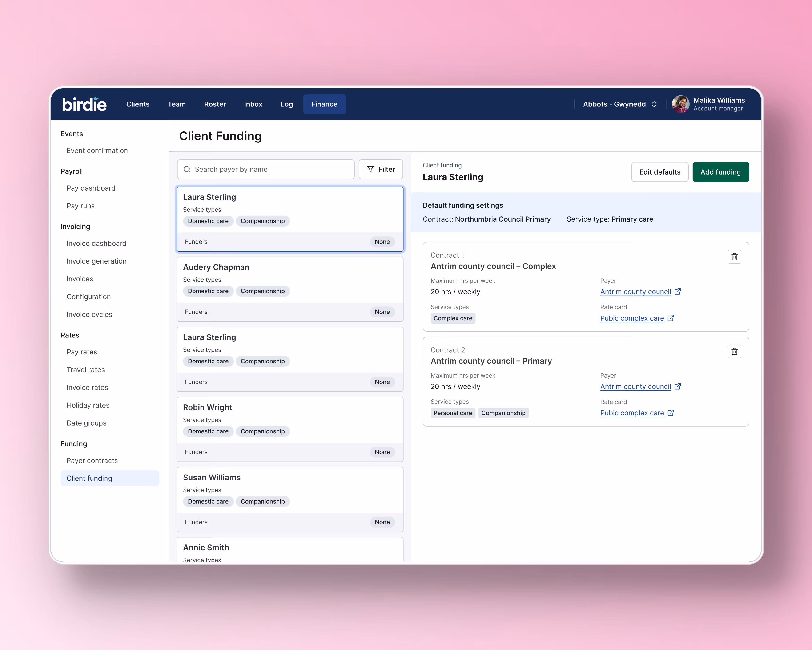Image resolution: width=812 pixels, height=650 pixels.
Task: Switch to the Roster tab
Action: click(x=215, y=104)
